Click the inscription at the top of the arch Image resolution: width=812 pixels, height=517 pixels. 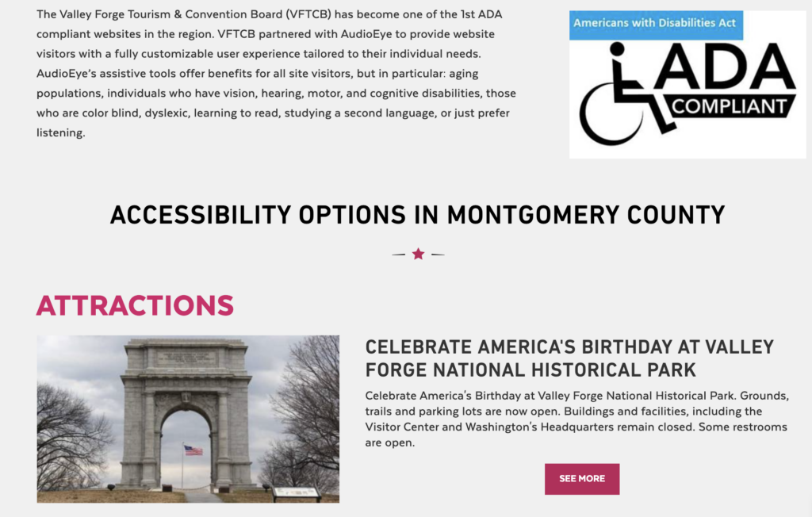(186, 358)
